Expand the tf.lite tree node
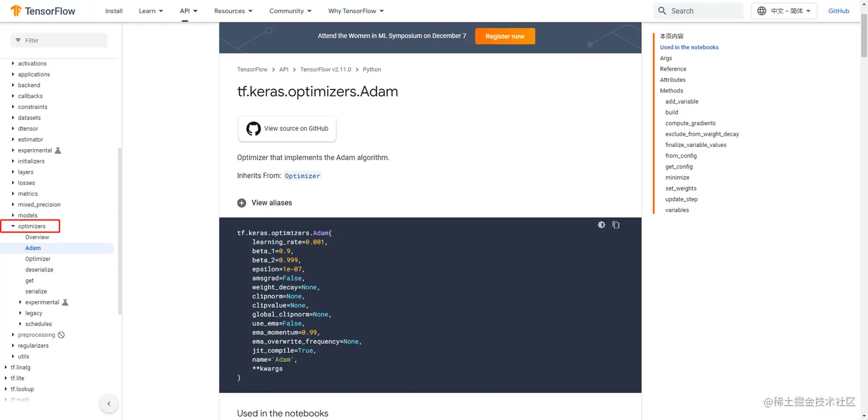 pos(6,379)
